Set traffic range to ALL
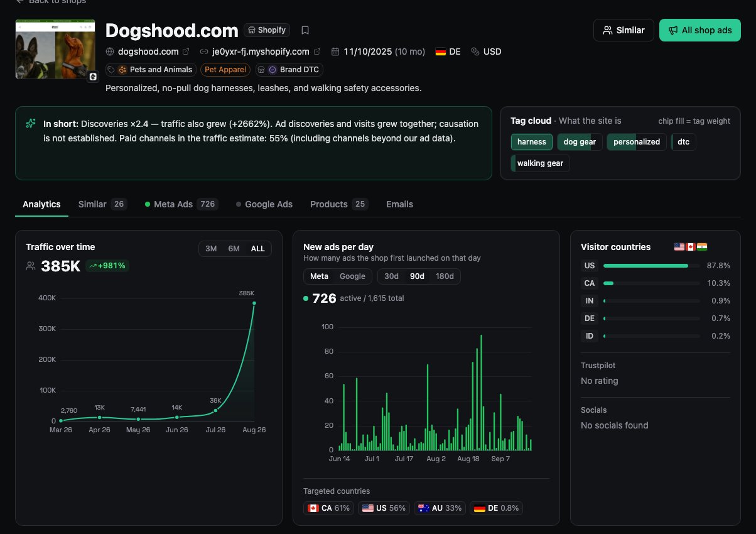The width and height of the screenshot is (756, 534). click(257, 249)
